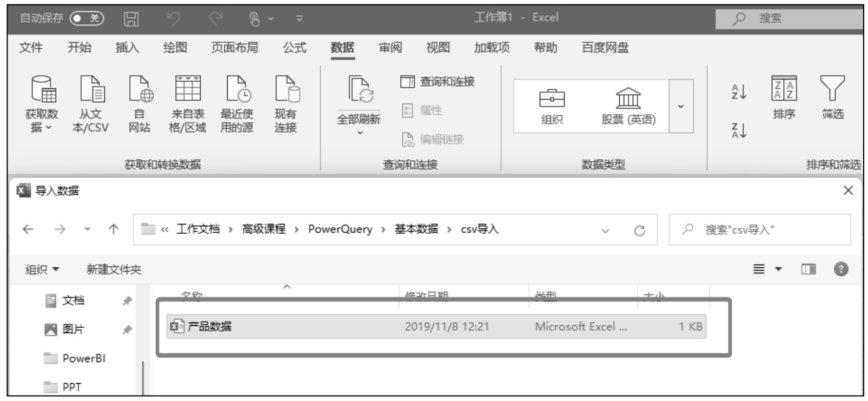This screenshot has height=401, width=868.
Task: Select 文档 in the navigation pane
Action: [x=73, y=300]
